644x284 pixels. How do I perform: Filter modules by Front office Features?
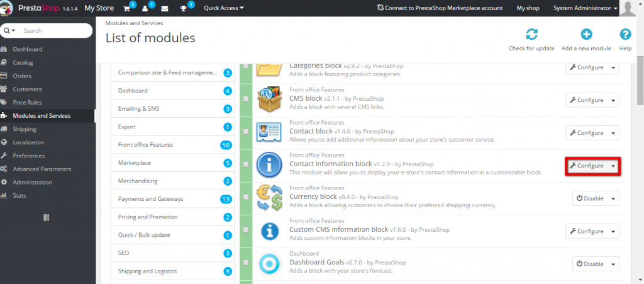tap(173, 145)
